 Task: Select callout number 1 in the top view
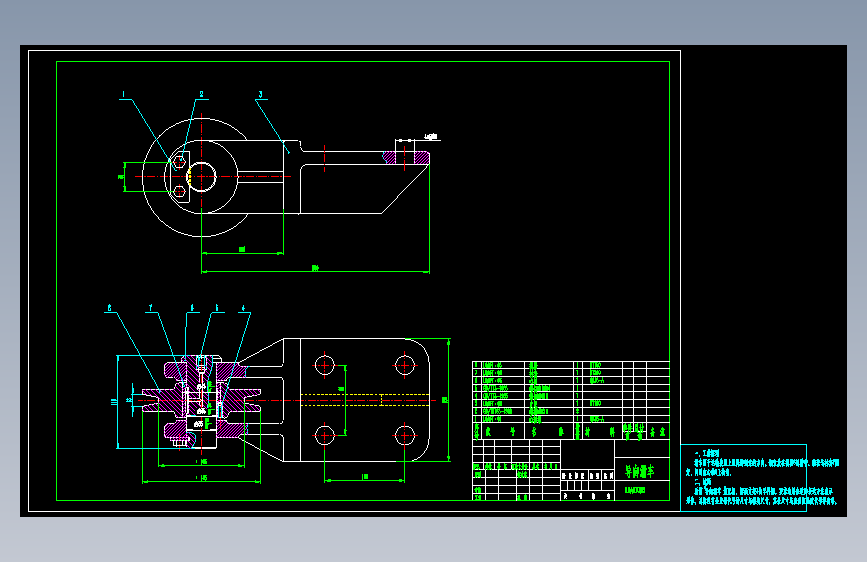123,95
